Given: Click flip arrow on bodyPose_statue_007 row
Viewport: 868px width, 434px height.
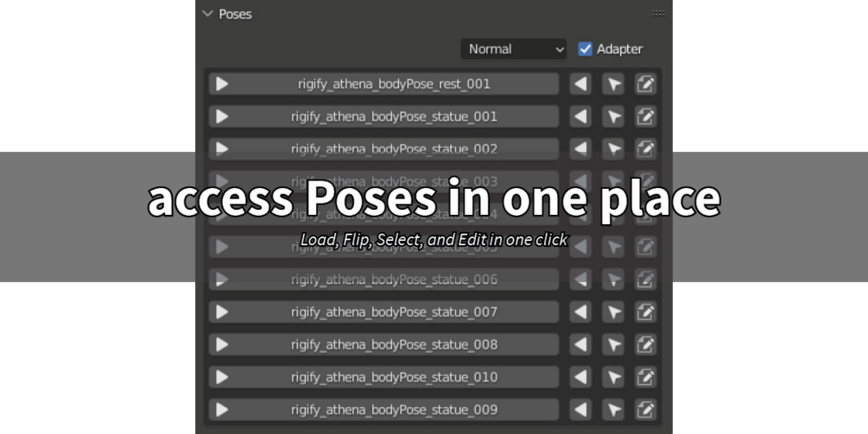Looking at the screenshot, I should point(581,311).
